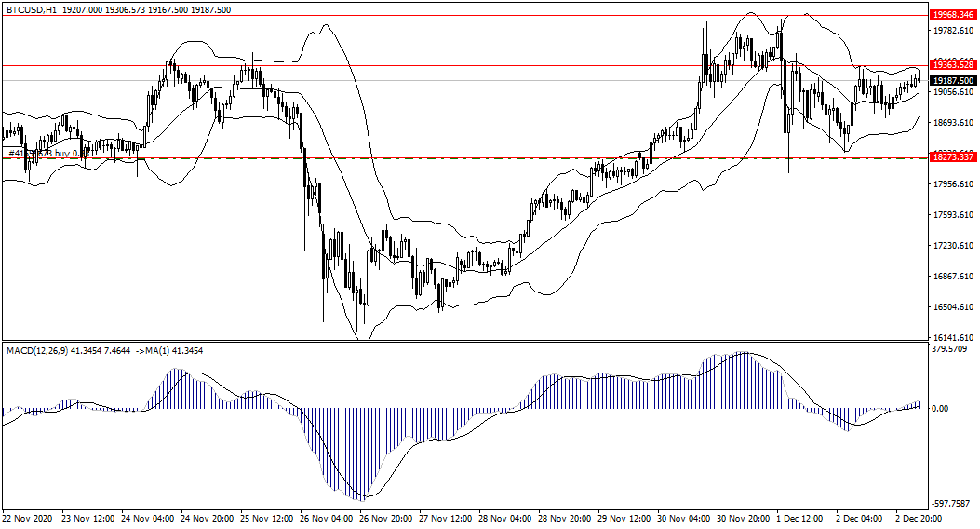This screenshot has width=980, height=529.
Task: Select the buy order label on chart
Action: click(x=42, y=153)
